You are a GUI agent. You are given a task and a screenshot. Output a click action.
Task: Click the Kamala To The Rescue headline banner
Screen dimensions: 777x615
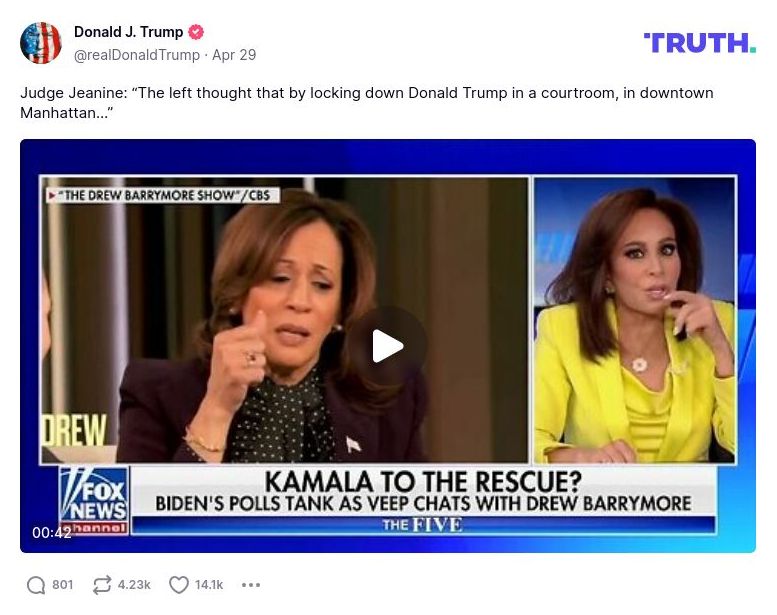tap(423, 491)
